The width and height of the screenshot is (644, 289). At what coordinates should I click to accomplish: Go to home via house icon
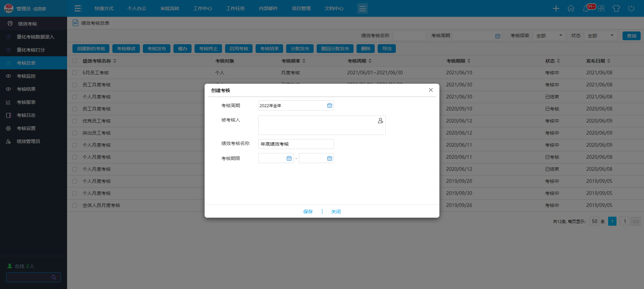pos(571,8)
